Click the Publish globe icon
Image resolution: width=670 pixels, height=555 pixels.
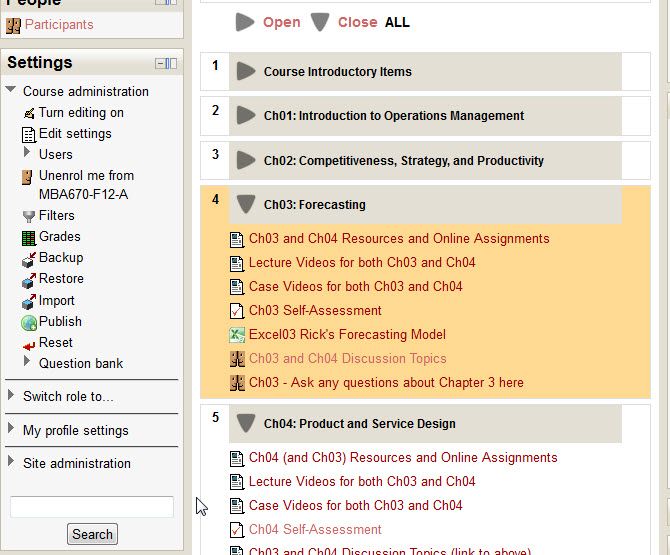(x=29, y=323)
